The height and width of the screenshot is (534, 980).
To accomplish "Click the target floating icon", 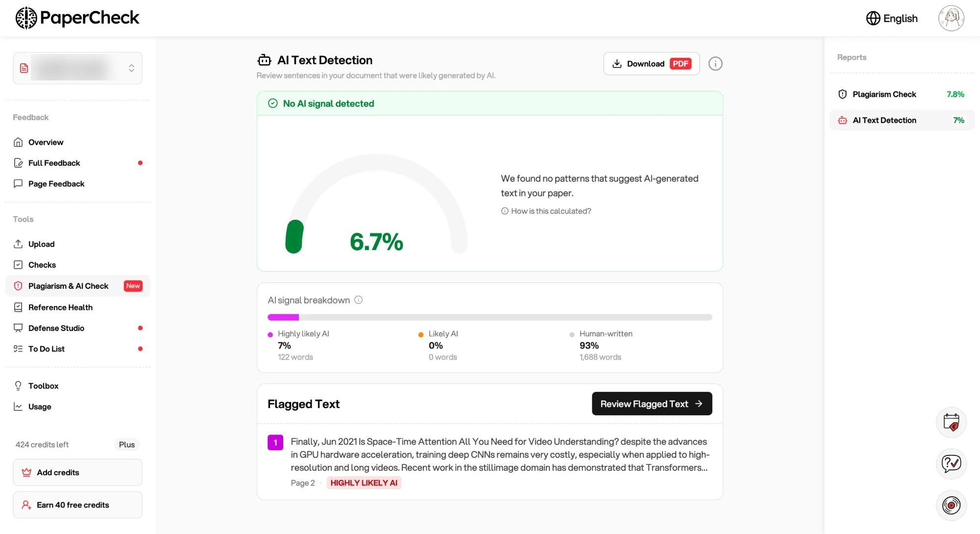I will (951, 505).
